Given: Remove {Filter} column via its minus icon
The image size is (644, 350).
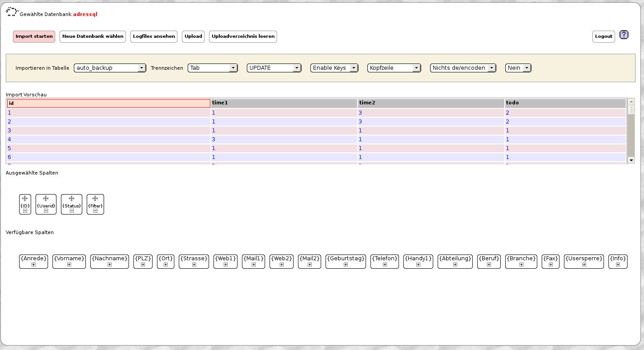Looking at the screenshot, I should (x=95, y=211).
